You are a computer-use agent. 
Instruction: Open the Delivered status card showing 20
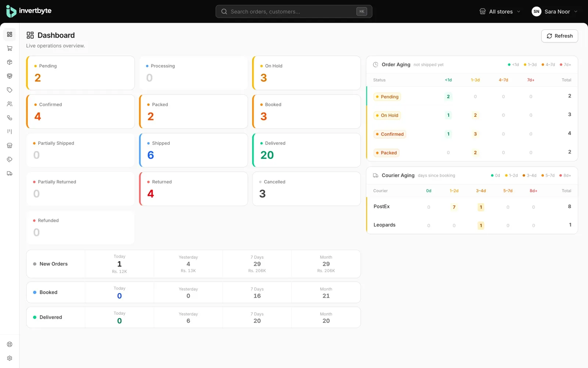(x=306, y=150)
